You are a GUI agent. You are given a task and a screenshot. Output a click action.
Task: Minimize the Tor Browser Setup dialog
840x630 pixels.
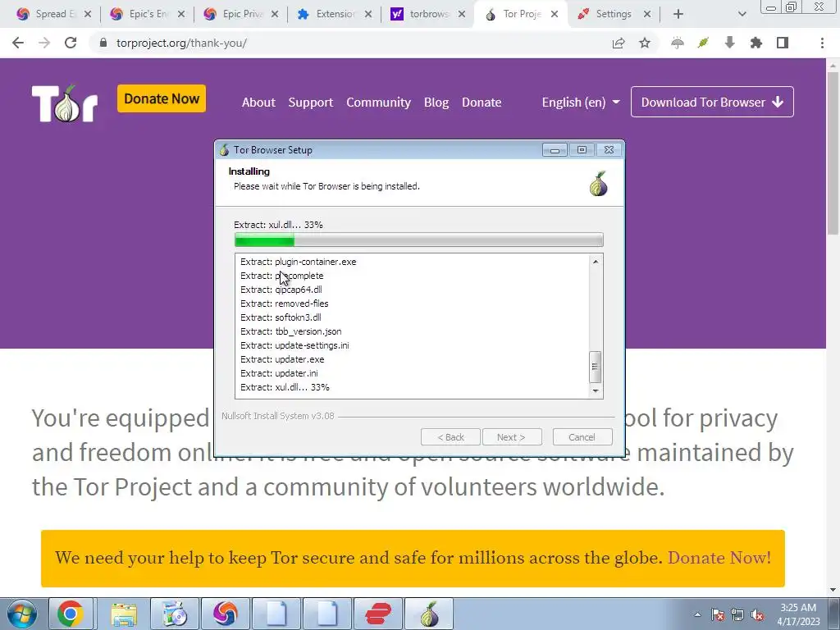click(x=555, y=150)
